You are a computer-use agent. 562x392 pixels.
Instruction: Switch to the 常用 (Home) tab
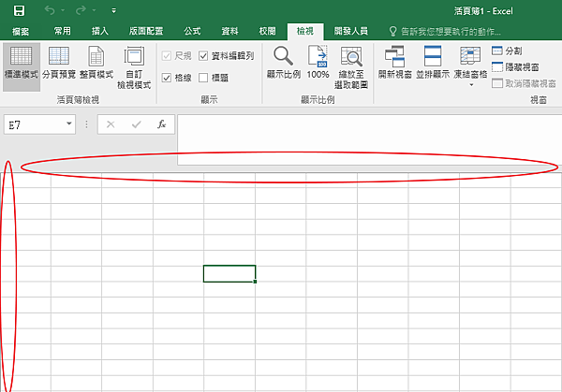[x=63, y=32]
